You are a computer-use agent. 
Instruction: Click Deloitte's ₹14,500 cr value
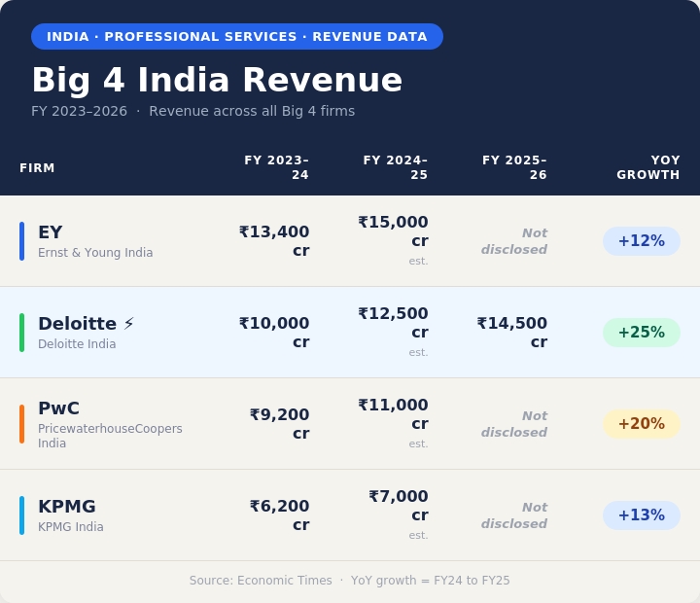[512, 333]
